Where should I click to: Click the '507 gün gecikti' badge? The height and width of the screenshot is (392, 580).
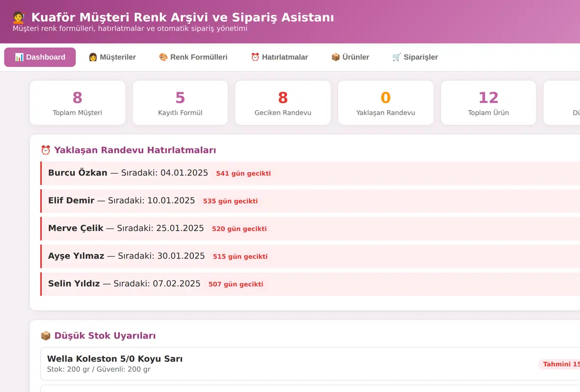click(x=236, y=284)
